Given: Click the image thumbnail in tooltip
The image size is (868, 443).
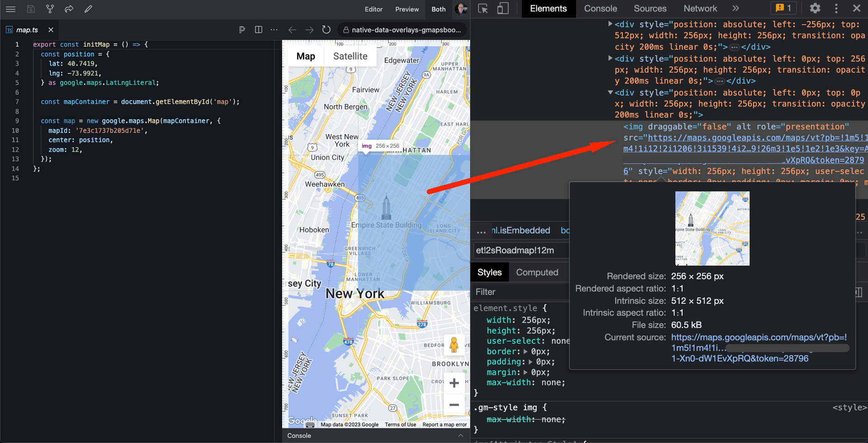Looking at the screenshot, I should click(x=712, y=228).
